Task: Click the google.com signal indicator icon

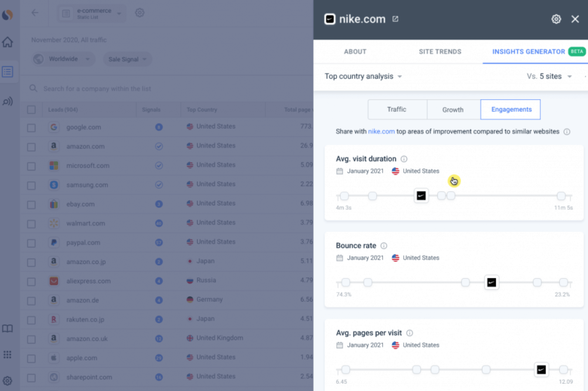Action: pos(159,127)
